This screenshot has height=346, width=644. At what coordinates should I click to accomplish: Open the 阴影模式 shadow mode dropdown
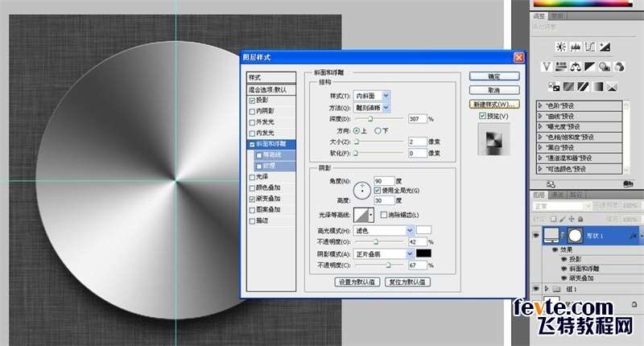410,254
